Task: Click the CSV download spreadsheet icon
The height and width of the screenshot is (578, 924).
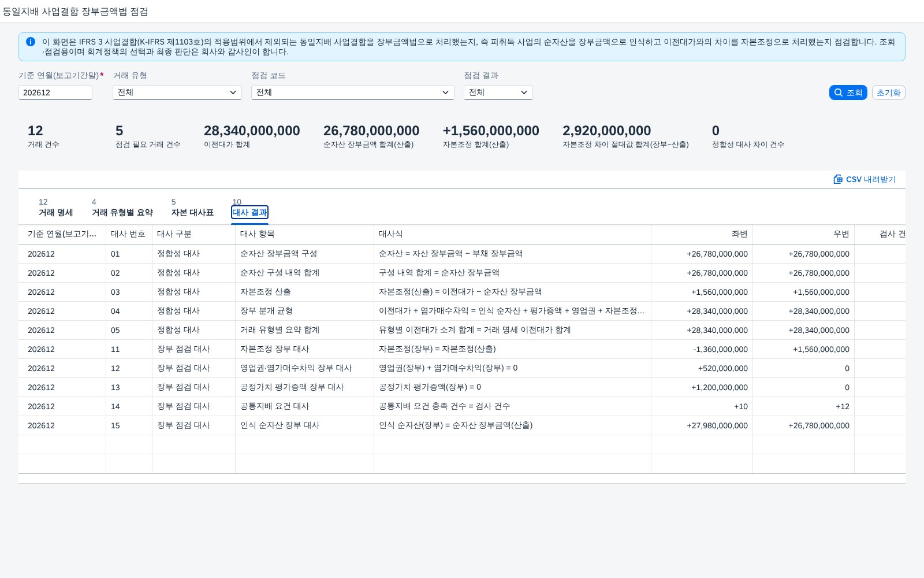Action: [838, 179]
